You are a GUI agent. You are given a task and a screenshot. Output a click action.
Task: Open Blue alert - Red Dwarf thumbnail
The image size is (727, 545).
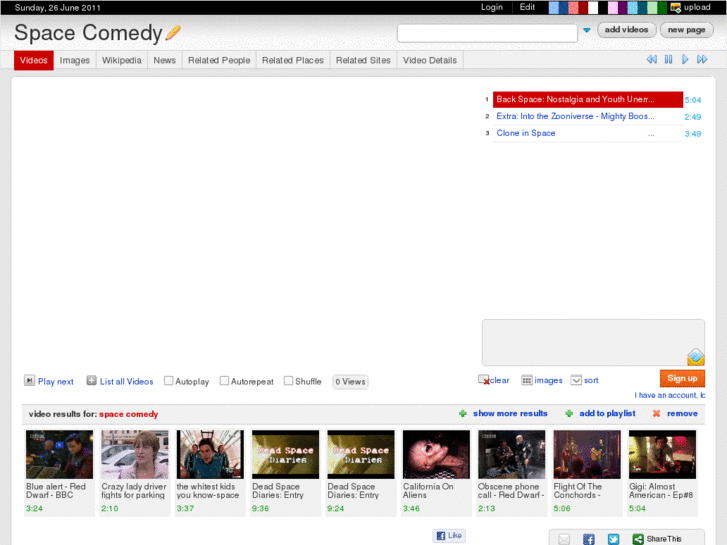coord(59,454)
